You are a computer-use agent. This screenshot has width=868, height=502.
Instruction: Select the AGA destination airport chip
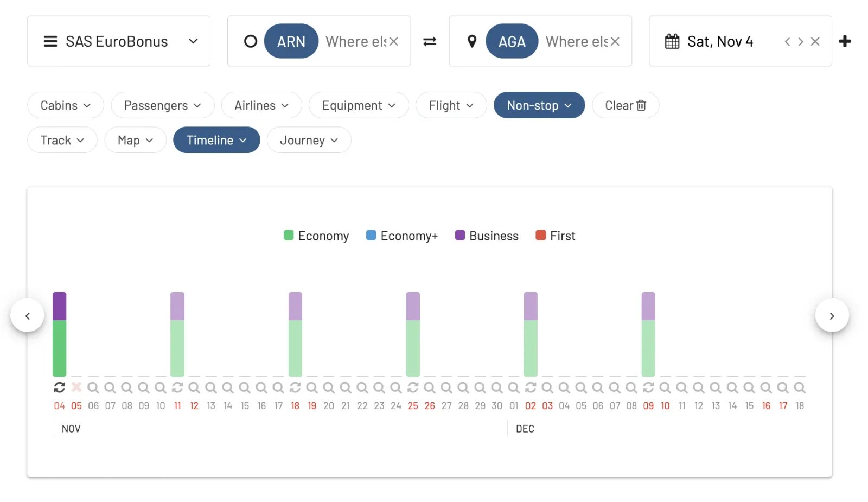pos(512,41)
